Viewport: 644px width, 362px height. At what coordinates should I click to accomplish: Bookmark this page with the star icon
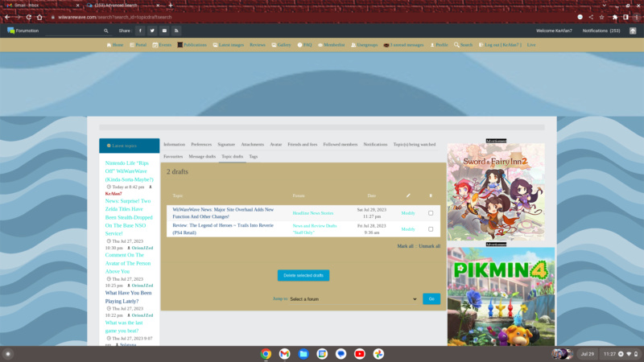601,17
